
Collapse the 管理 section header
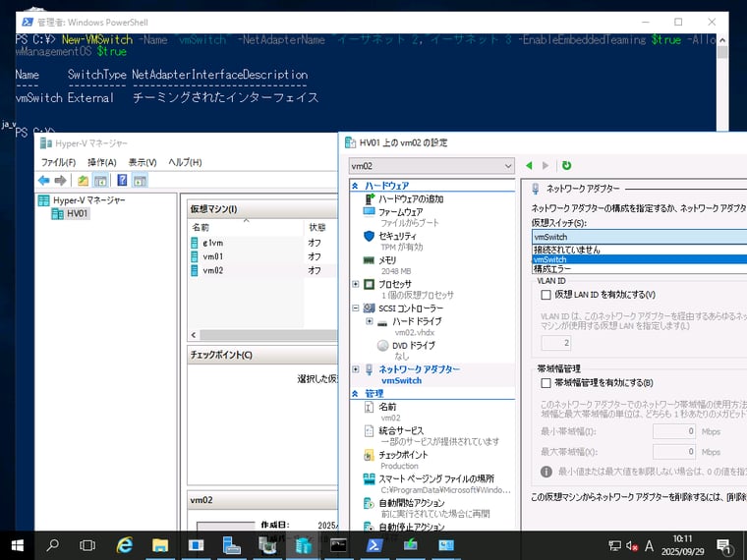click(355, 394)
